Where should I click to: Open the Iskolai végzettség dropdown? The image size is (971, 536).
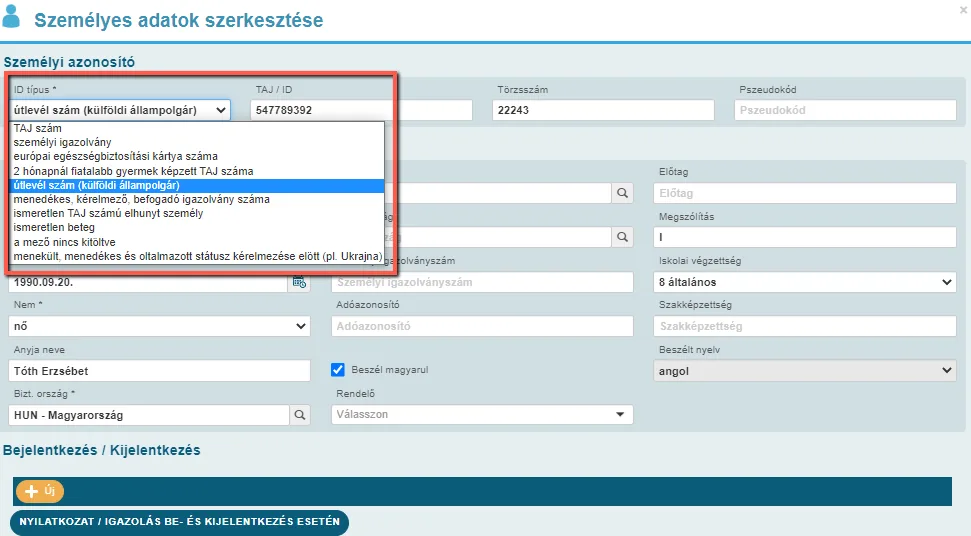click(804, 282)
